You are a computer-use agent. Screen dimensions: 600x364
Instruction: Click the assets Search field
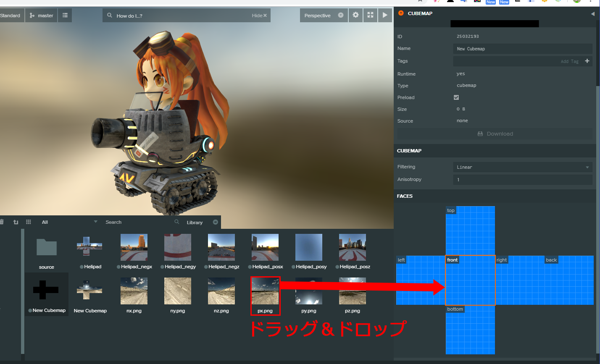tap(142, 222)
